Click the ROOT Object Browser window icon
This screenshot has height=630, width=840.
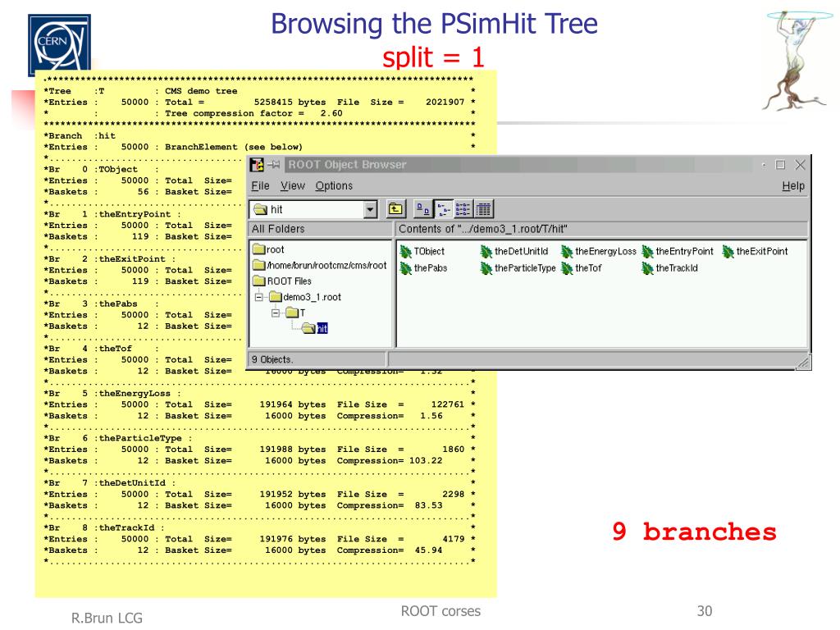click(x=257, y=164)
